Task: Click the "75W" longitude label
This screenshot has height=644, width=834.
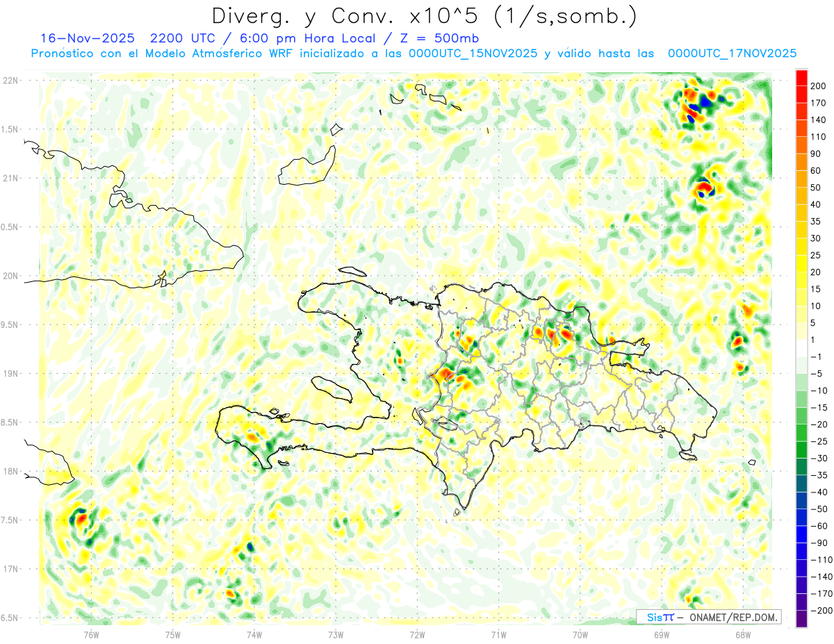Action: (x=173, y=634)
